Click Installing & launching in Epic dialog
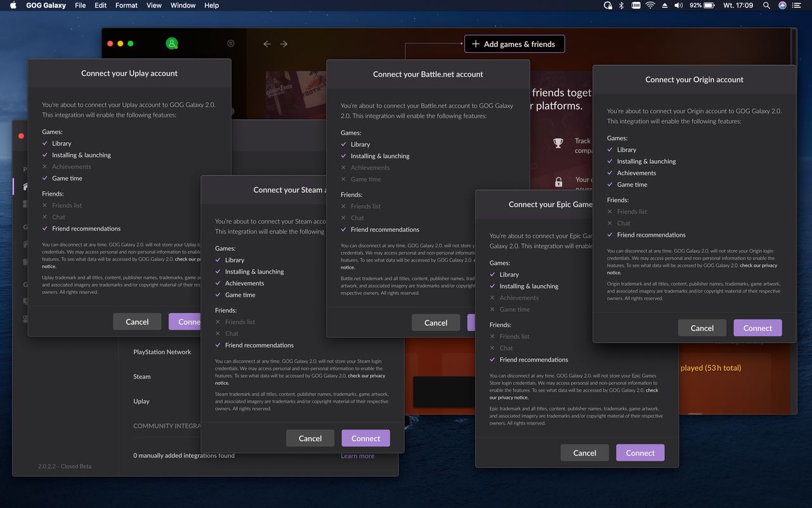 tap(529, 286)
